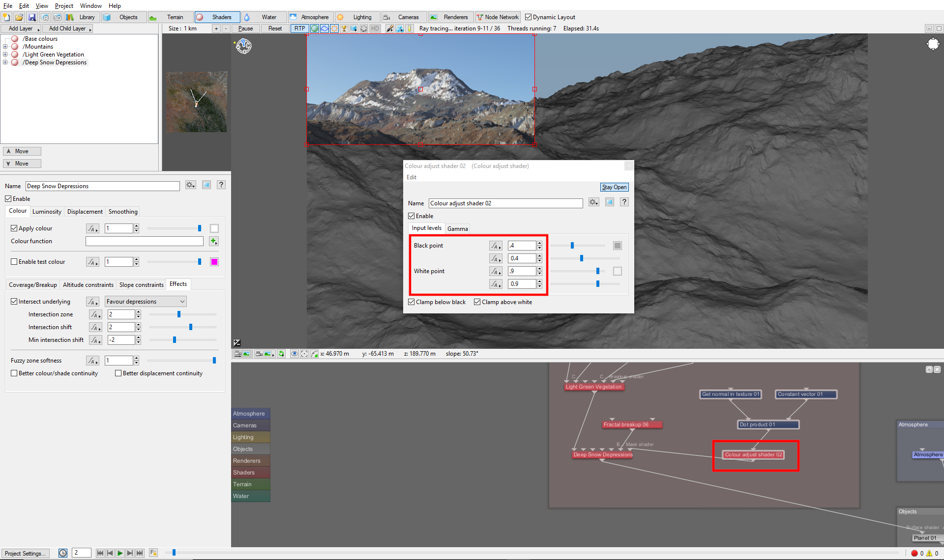Click the blue box preview icon
Viewport: 944px width, 560px height.
[354, 28]
